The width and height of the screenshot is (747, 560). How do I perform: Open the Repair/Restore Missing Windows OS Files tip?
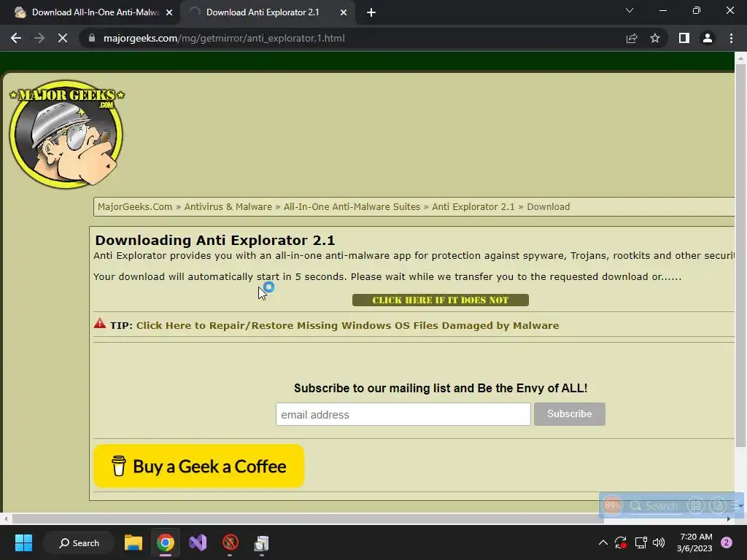point(348,326)
